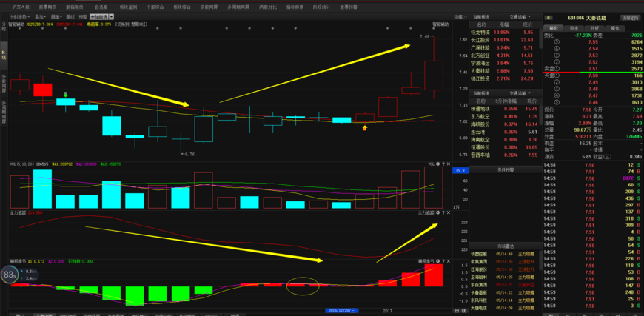Open the 股票期权 menu tab
This screenshot has width=644, height=316.
pos(47,7)
